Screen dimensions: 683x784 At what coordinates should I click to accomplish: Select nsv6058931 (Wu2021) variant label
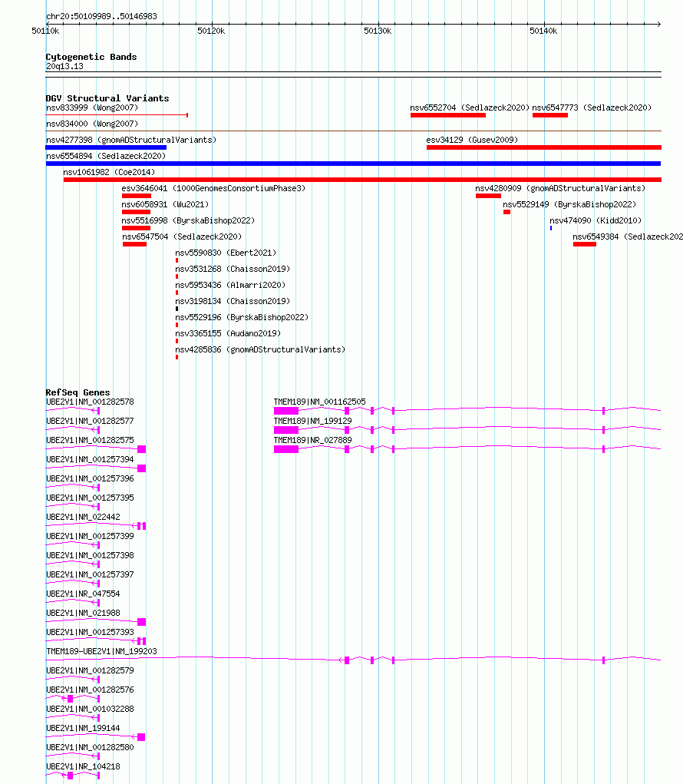click(x=165, y=204)
